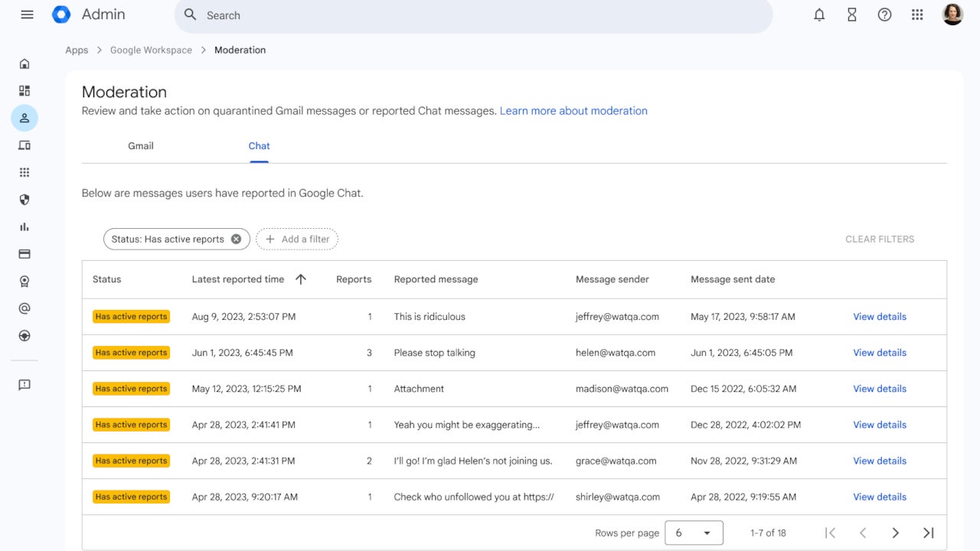
Task: Open the Rows per page dropdown
Action: point(694,533)
